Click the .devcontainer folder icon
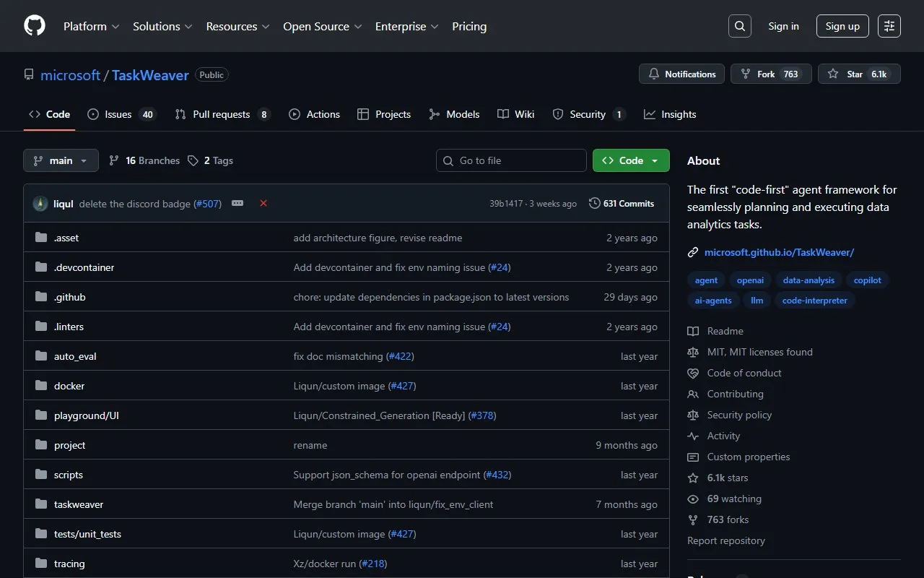The width and height of the screenshot is (924, 578). pyautogui.click(x=41, y=267)
